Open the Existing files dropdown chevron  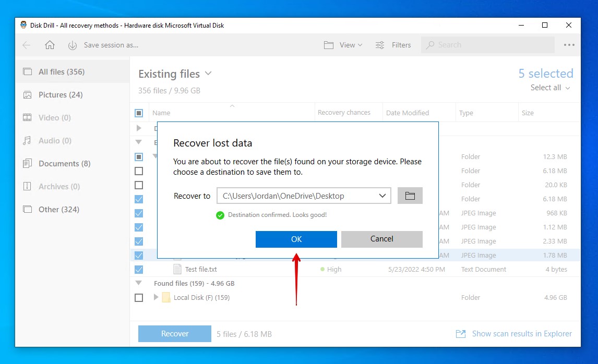pyautogui.click(x=208, y=73)
